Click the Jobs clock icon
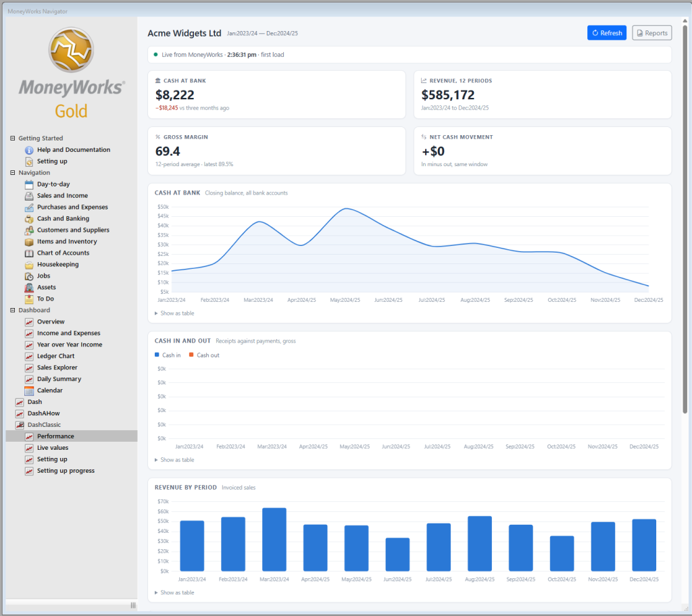 coord(29,276)
